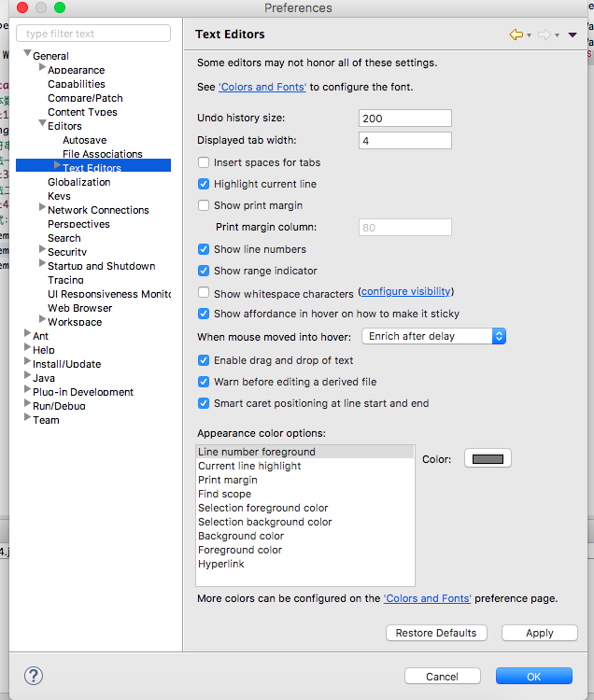Image resolution: width=594 pixels, height=700 pixels.
Task: Collapse the Editors tree node
Action: tap(42, 123)
